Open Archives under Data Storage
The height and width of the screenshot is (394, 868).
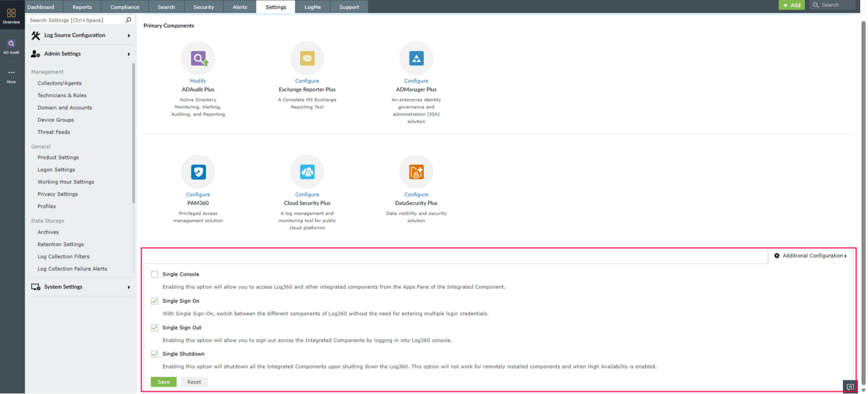[48, 232]
